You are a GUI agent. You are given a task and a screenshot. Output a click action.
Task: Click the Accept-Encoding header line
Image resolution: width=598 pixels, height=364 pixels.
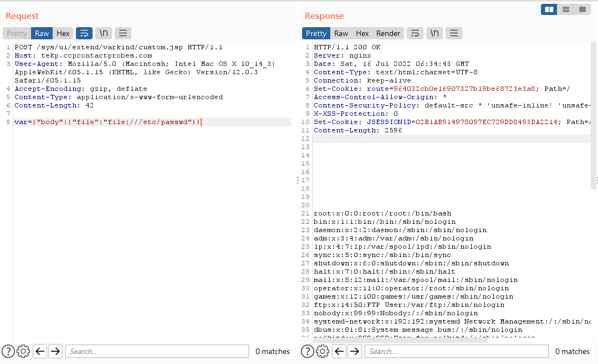pyautogui.click(x=80, y=89)
